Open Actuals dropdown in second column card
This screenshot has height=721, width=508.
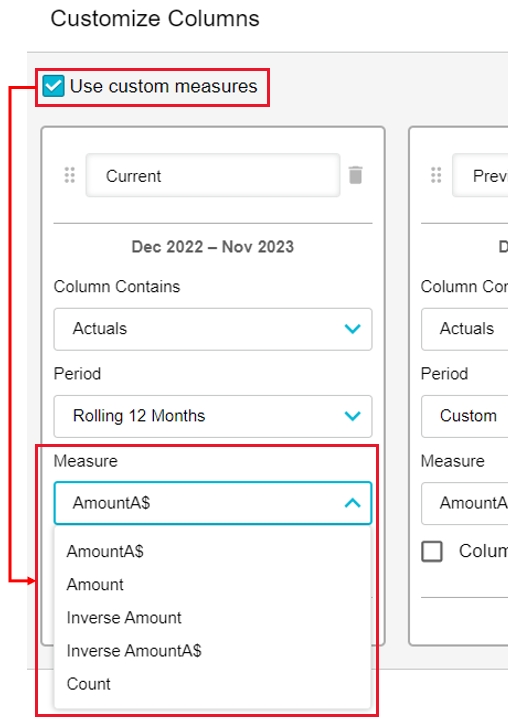point(465,329)
